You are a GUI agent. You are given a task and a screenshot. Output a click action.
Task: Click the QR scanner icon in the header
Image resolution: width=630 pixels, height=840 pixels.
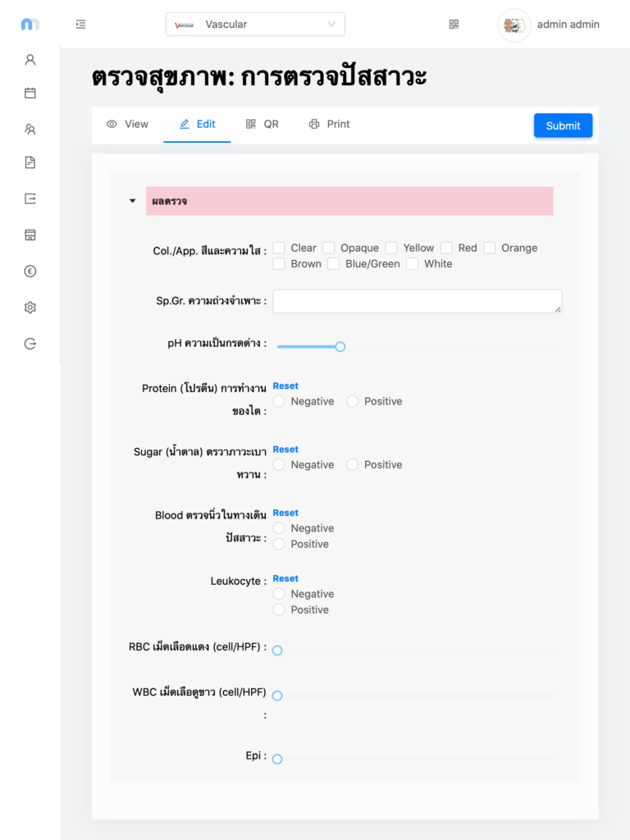[454, 24]
